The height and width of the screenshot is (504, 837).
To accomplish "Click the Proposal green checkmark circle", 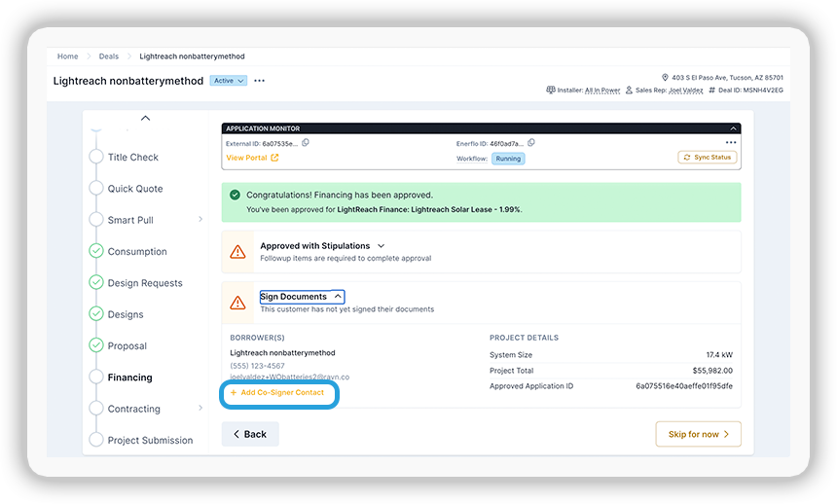I will tap(96, 345).
